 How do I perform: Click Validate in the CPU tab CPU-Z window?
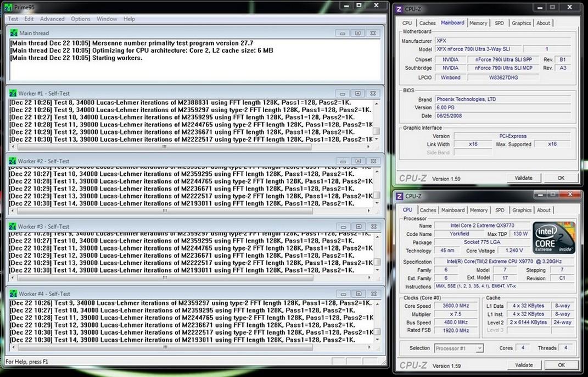pyautogui.click(x=524, y=365)
